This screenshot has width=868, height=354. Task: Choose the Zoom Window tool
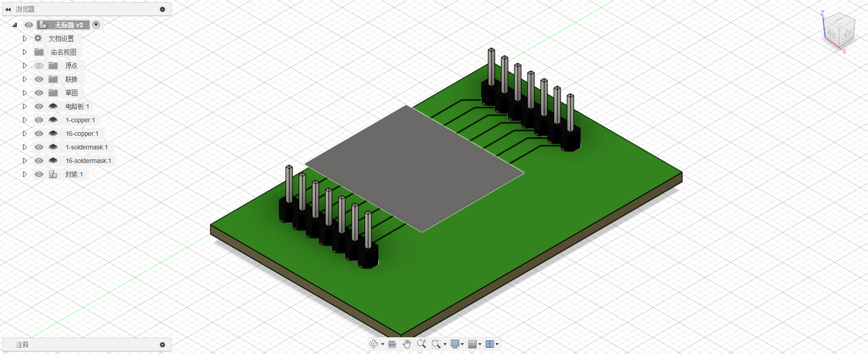tap(436, 344)
